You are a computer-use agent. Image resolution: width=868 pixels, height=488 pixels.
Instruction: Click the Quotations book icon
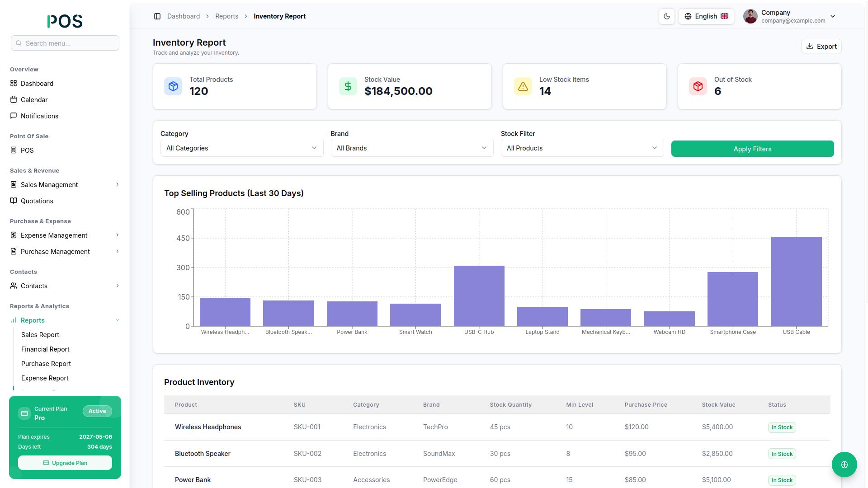(14, 201)
